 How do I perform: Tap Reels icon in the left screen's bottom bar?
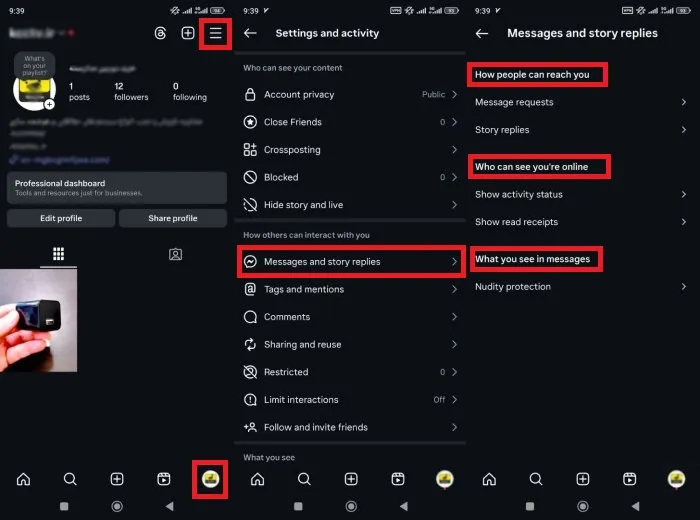[x=164, y=479]
